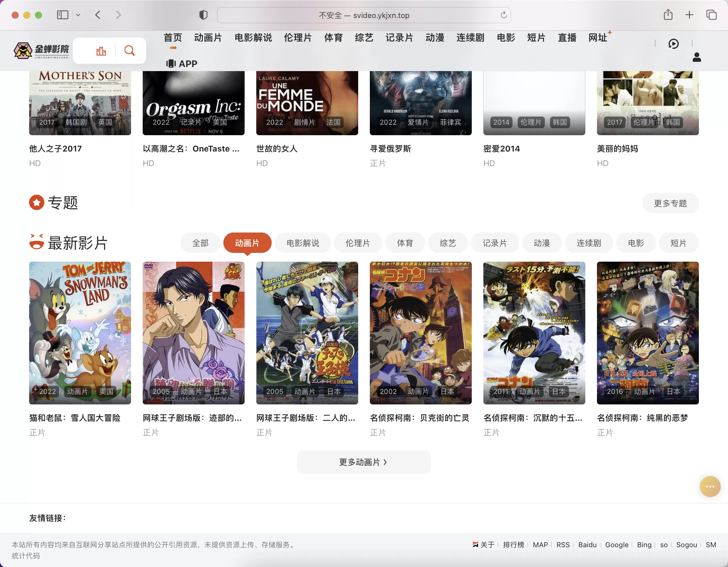Click the APP phone download link
The height and width of the screenshot is (567, 728).
point(182,63)
